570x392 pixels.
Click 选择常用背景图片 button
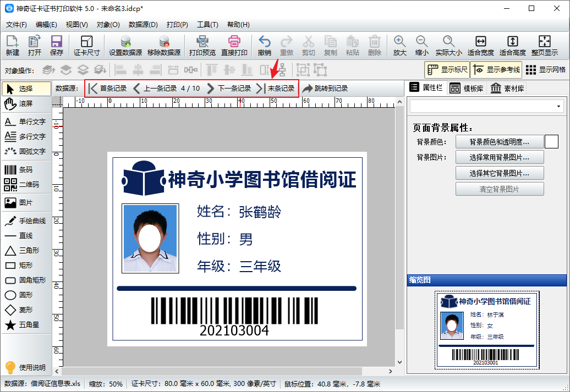pyautogui.click(x=500, y=157)
